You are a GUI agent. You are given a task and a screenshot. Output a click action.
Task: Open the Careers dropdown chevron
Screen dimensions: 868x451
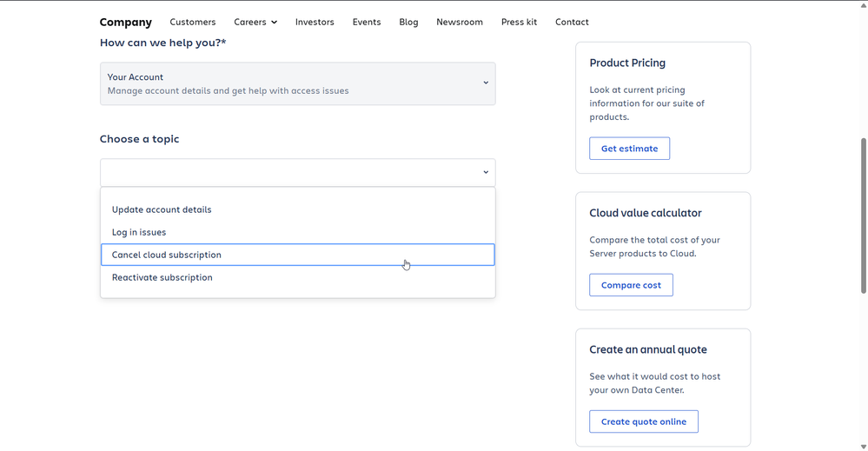click(274, 23)
